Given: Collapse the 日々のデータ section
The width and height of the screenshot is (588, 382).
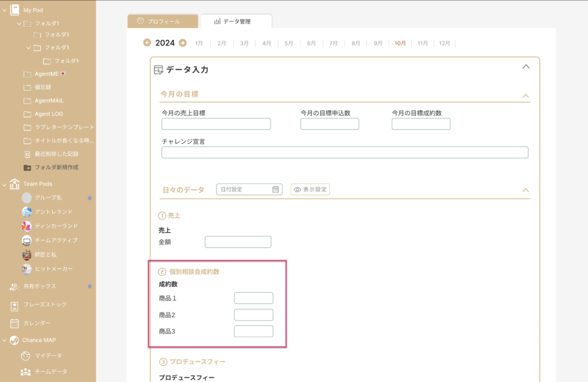Looking at the screenshot, I should (x=525, y=190).
